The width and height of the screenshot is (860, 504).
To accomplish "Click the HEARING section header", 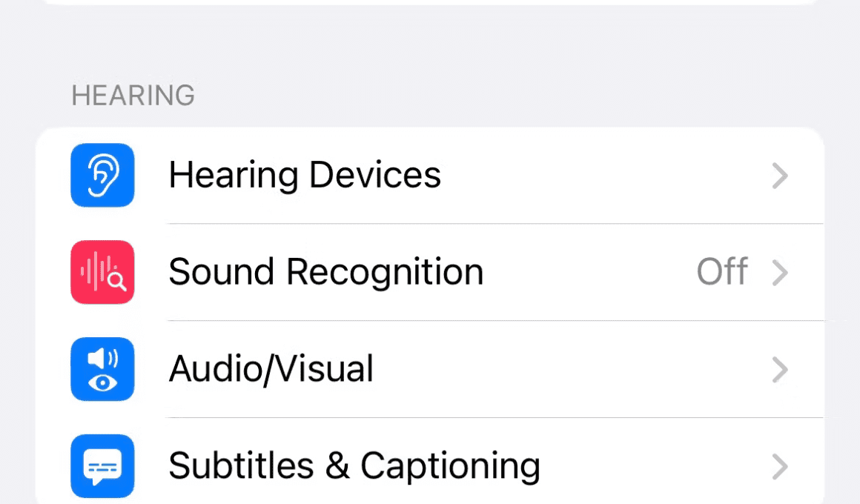I will [133, 96].
